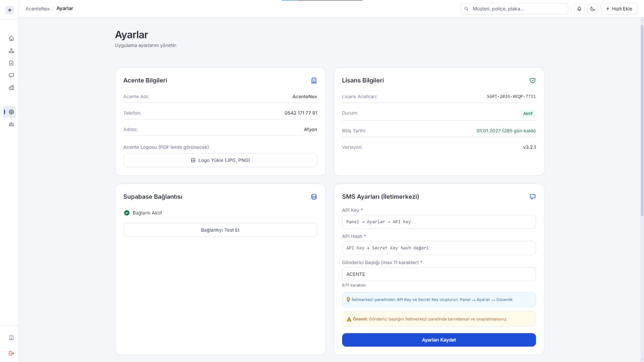The height and width of the screenshot is (362, 644).
Task: Open the policies document icon in sidebar
Action: click(x=11, y=63)
